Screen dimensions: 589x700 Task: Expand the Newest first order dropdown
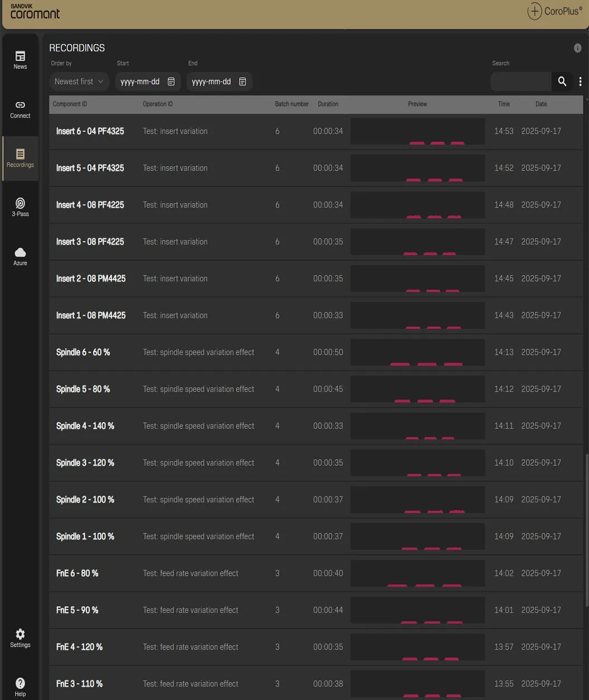click(79, 81)
